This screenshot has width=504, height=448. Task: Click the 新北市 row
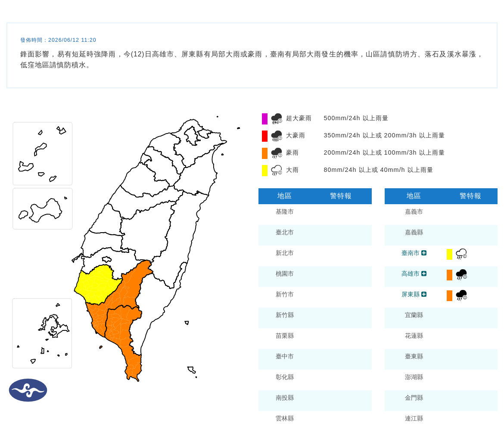[315, 256]
